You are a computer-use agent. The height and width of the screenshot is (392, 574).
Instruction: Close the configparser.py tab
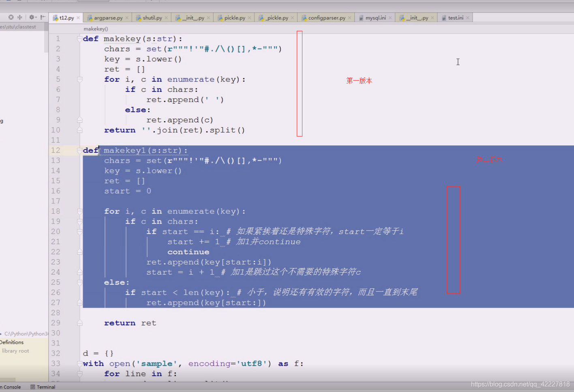pos(350,18)
